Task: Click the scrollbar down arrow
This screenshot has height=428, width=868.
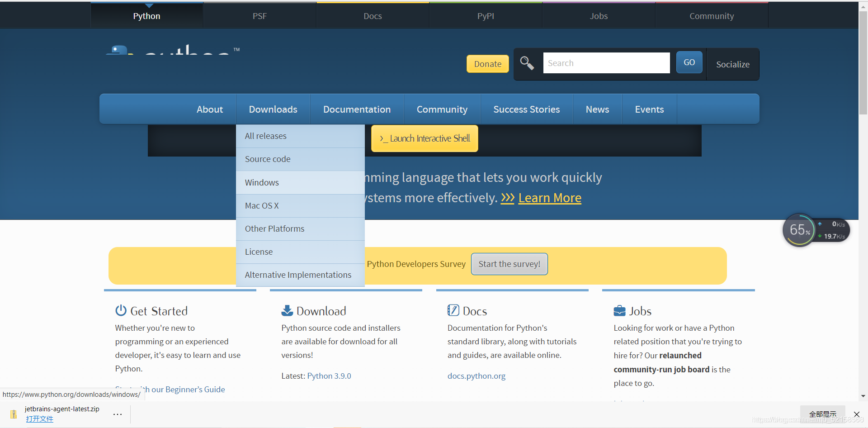Action: coord(863,396)
